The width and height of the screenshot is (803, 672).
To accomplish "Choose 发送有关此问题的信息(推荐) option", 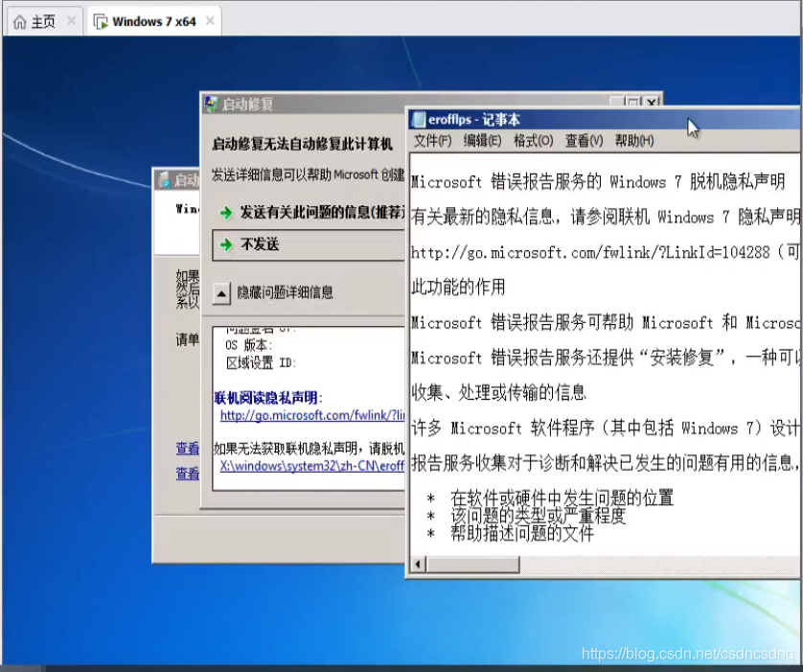I will tap(309, 212).
